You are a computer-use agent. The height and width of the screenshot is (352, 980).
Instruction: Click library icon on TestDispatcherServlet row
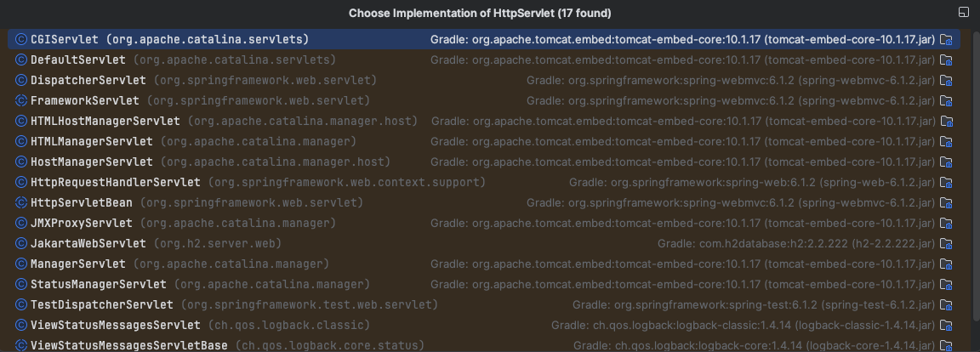pos(946,305)
